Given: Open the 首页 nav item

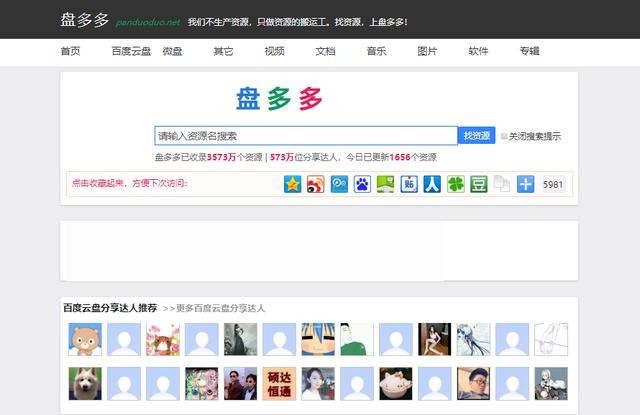Looking at the screenshot, I should (71, 51).
